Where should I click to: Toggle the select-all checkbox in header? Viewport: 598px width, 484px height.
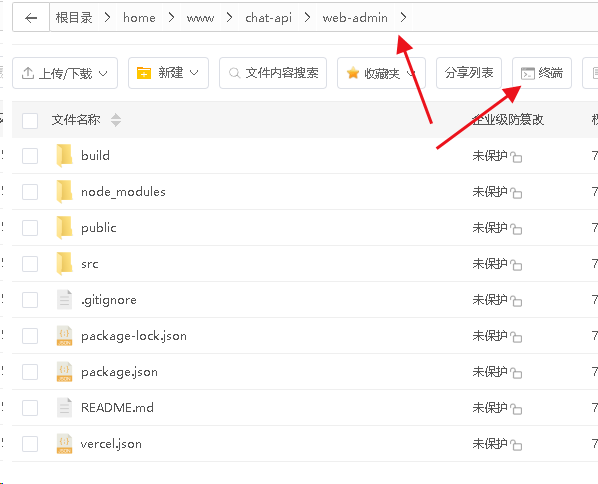coord(30,121)
